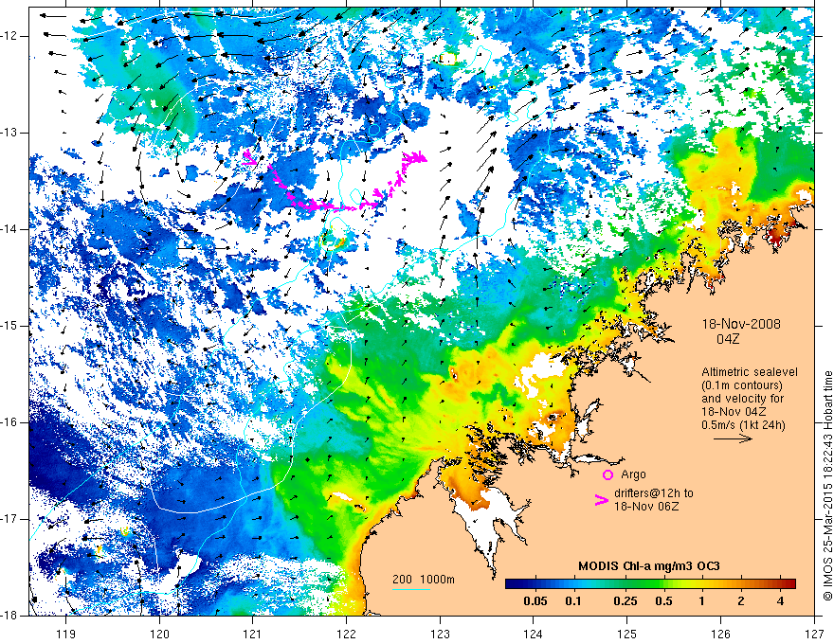The width and height of the screenshot is (834, 644).
Task: Click the latitude axis label -12
Action: (x=10, y=36)
